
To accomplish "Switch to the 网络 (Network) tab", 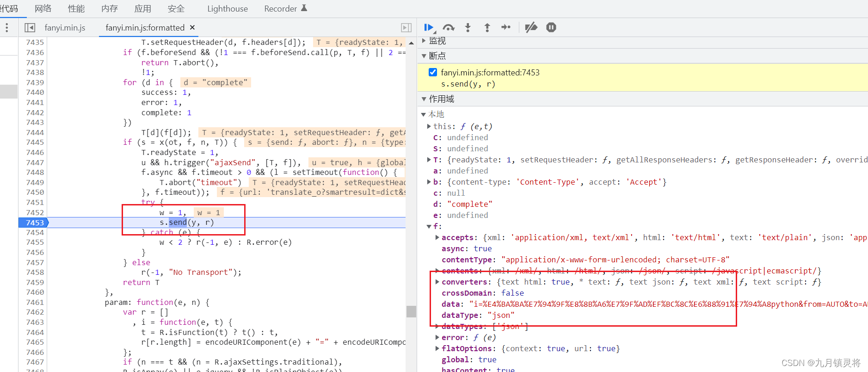I will coord(43,8).
